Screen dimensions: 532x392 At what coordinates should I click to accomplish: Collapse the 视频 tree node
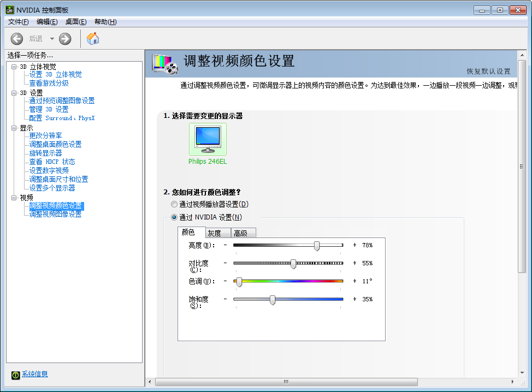tap(14, 198)
